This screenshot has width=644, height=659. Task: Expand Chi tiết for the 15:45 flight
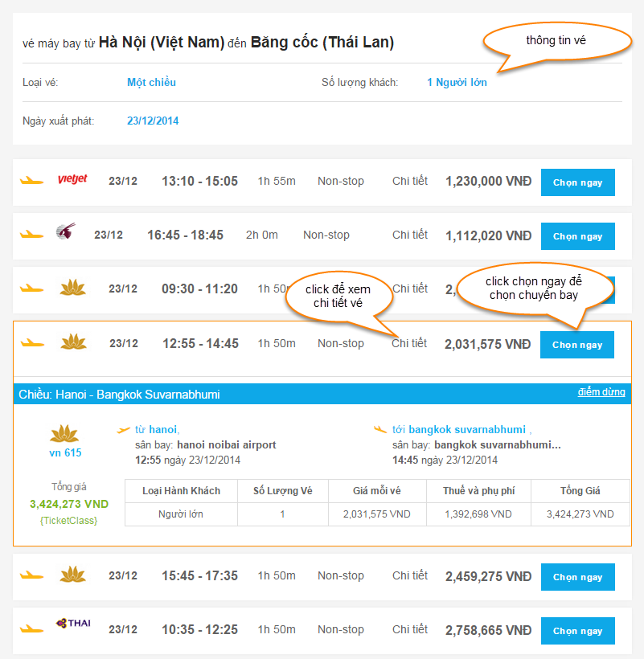[410, 575]
